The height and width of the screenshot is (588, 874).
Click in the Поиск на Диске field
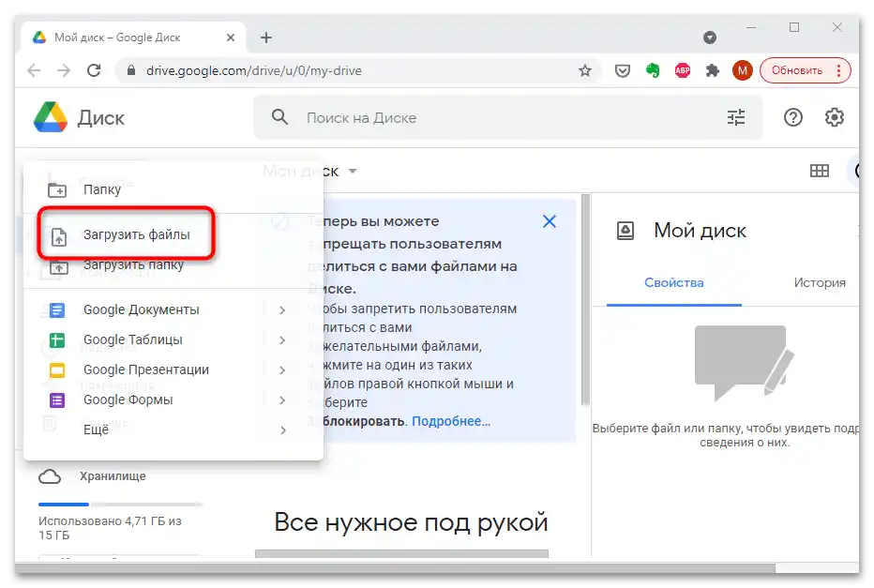(507, 117)
